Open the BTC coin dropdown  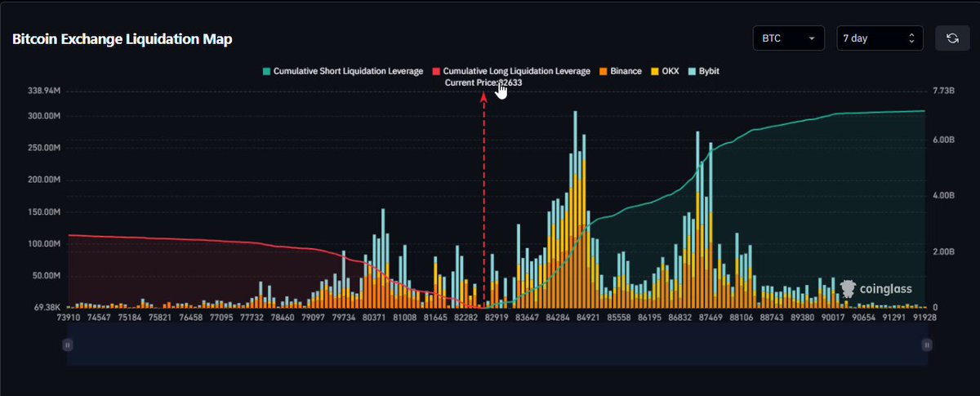(x=788, y=38)
